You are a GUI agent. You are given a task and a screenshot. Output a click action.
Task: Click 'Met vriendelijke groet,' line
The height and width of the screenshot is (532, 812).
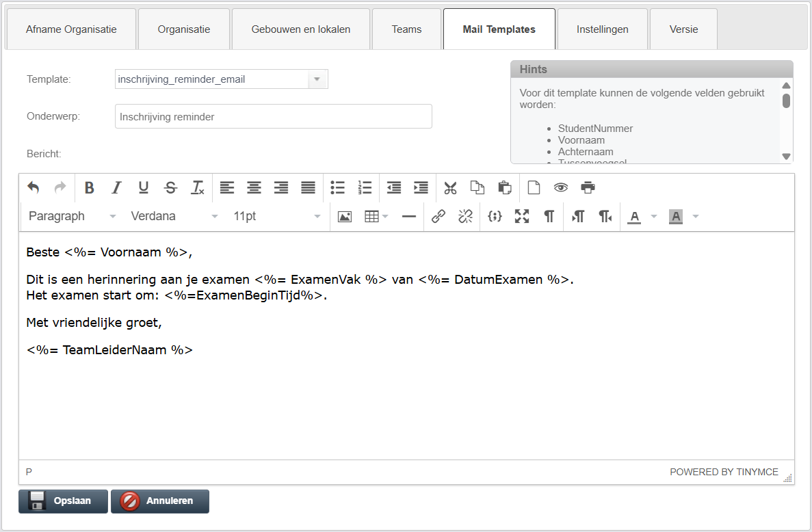click(94, 323)
